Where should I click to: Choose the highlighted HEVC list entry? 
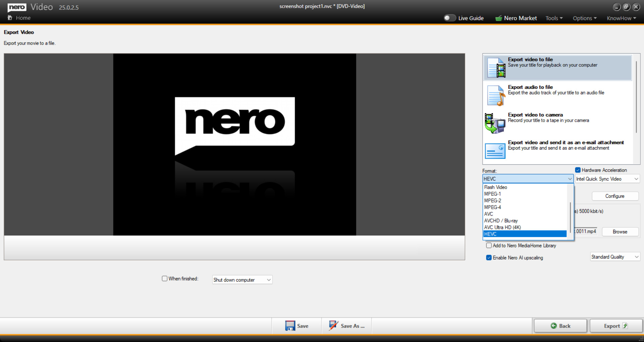(525, 234)
